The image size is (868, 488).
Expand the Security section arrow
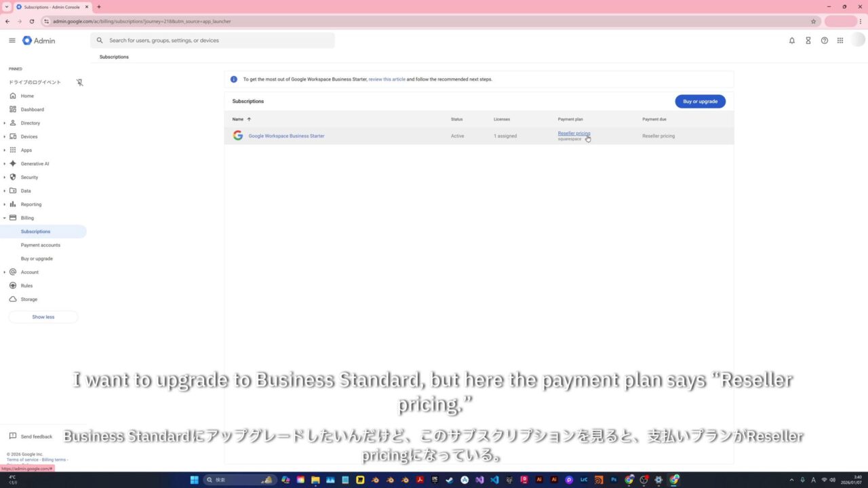click(x=5, y=178)
